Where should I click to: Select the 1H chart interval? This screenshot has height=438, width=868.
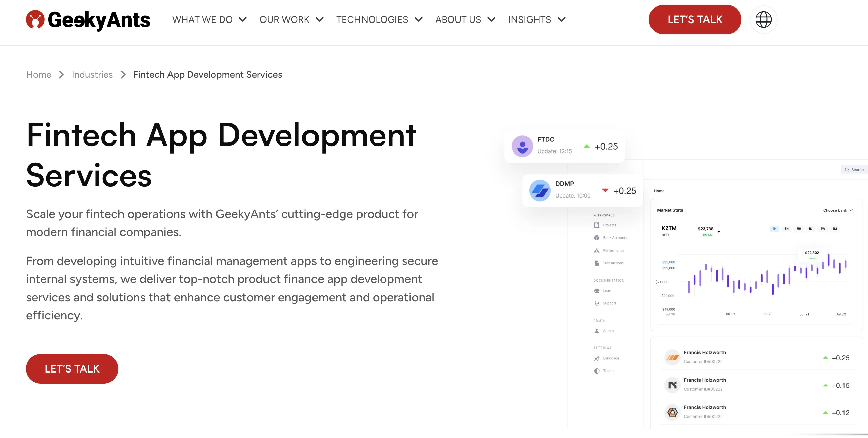click(x=774, y=229)
